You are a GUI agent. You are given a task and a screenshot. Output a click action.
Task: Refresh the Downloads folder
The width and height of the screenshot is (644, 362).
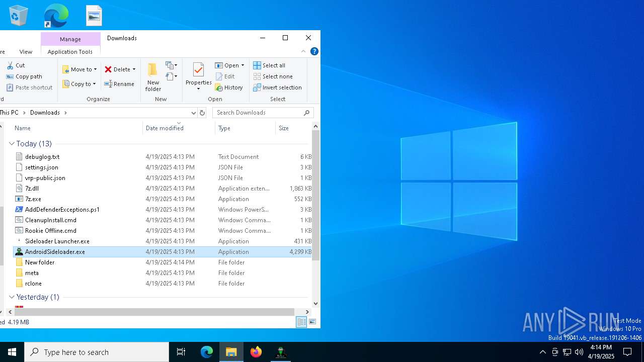coord(202,113)
